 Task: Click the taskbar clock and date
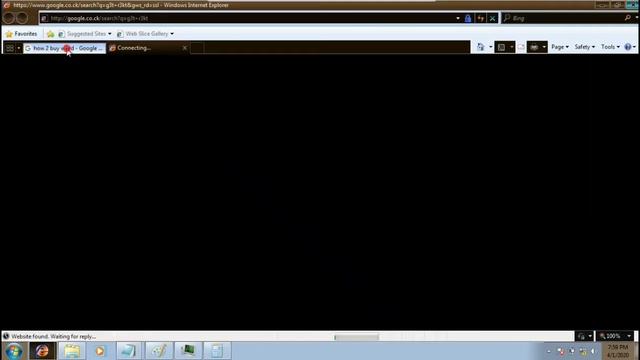618,351
